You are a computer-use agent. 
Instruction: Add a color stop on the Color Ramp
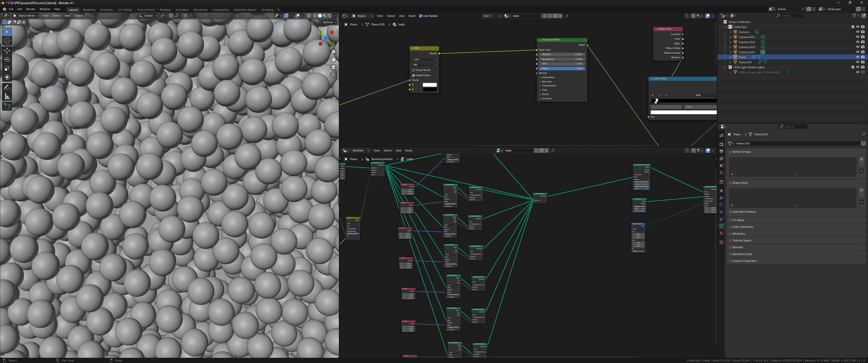(652, 95)
